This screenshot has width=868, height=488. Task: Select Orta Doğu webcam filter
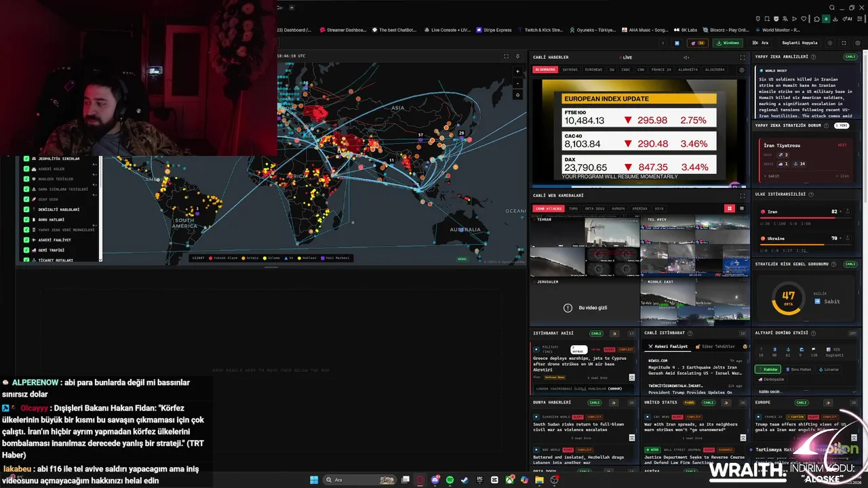(x=596, y=209)
